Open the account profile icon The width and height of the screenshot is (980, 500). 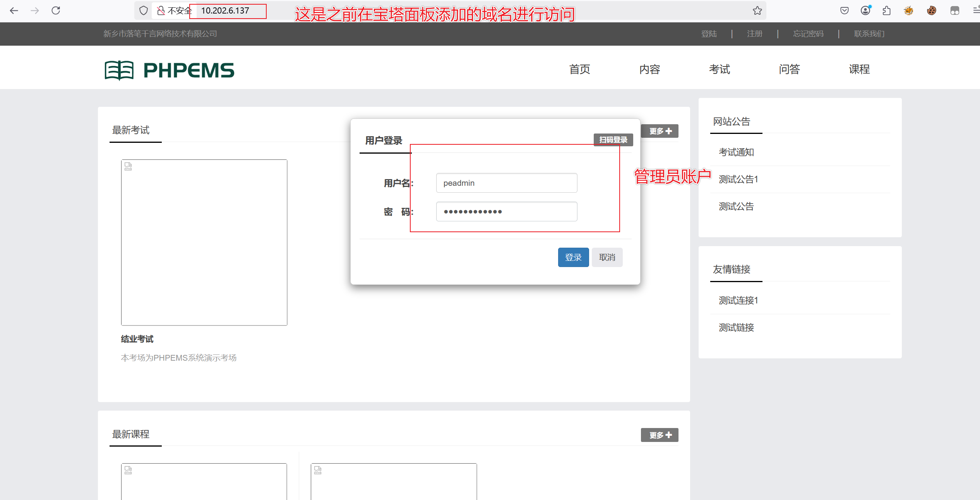click(x=866, y=10)
